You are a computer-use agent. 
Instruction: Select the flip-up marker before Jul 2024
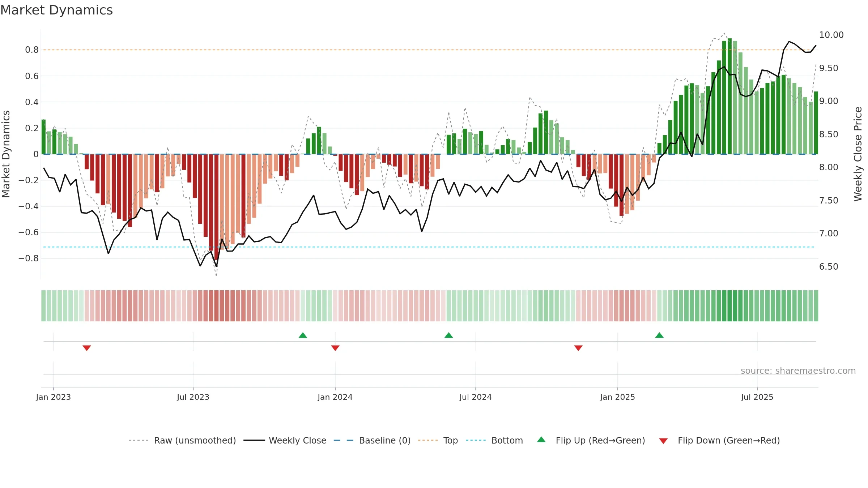point(449,335)
